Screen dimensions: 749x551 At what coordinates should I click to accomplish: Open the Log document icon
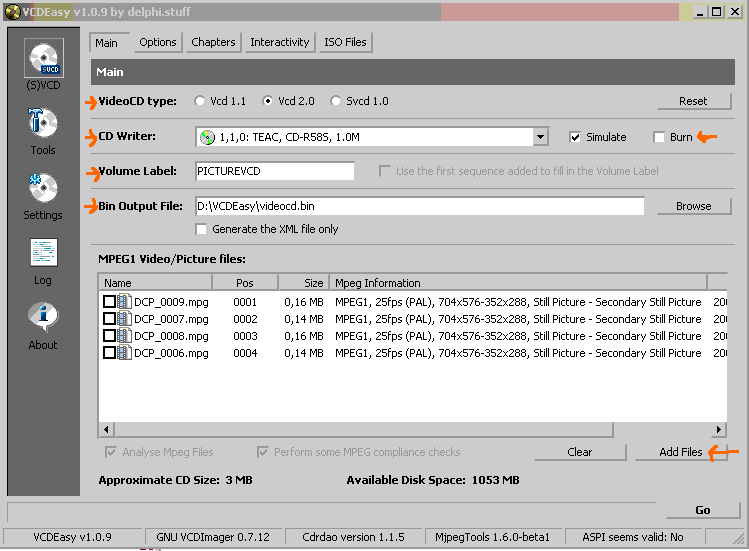(43, 252)
